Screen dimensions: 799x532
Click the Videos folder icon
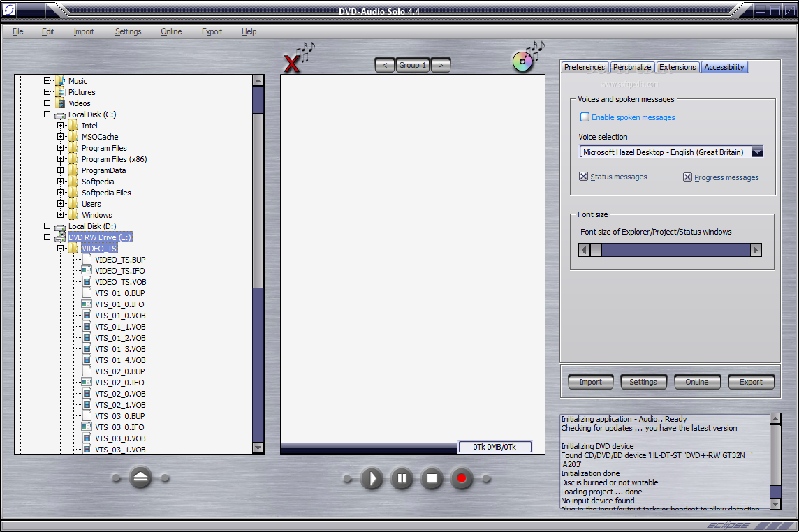point(60,103)
